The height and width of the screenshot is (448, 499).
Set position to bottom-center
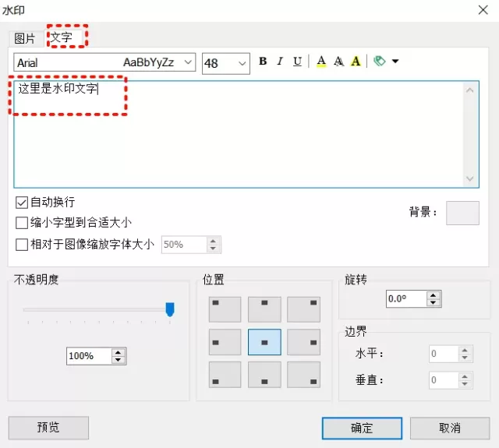264,375
